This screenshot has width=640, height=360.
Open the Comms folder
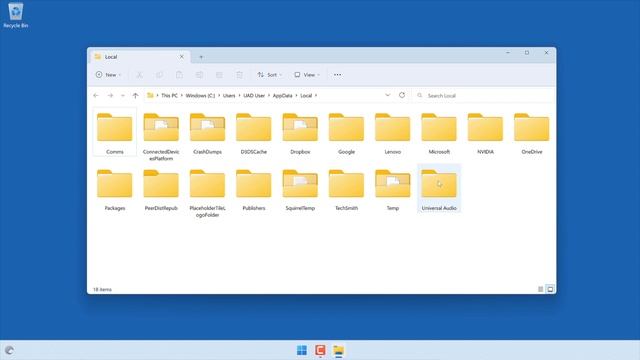(115, 132)
